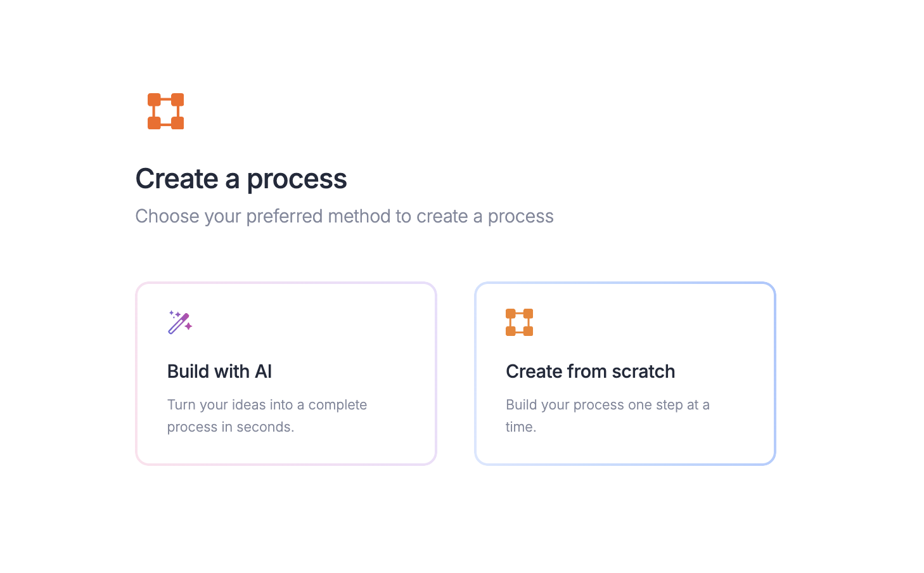Select the Build with AI card title
This screenshot has height=573, width=924.
point(219,371)
